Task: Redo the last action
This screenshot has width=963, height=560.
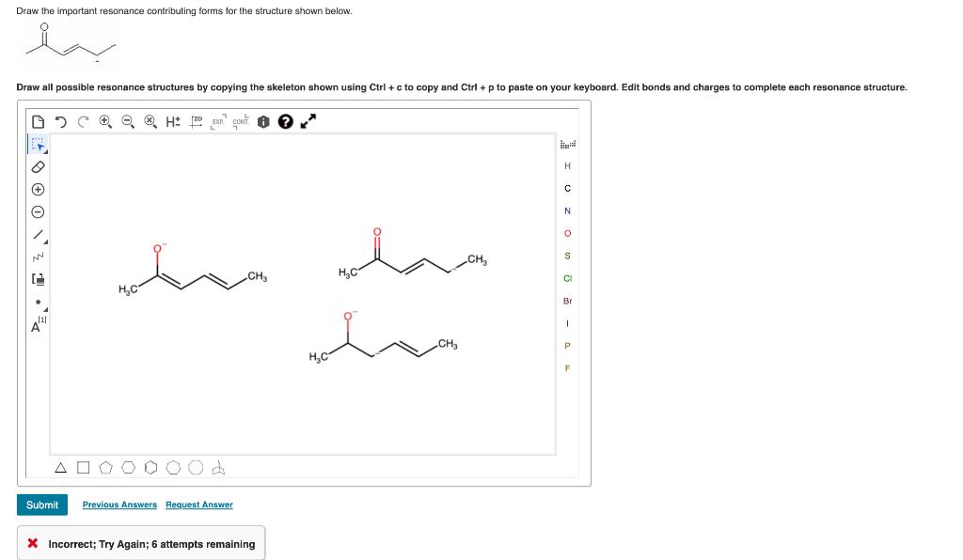Action: tap(83, 121)
